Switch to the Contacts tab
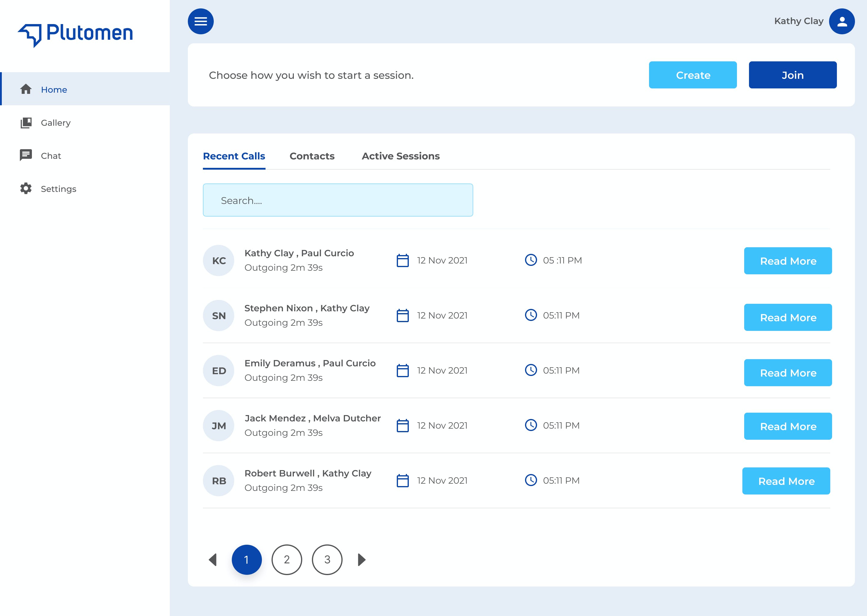 point(312,156)
